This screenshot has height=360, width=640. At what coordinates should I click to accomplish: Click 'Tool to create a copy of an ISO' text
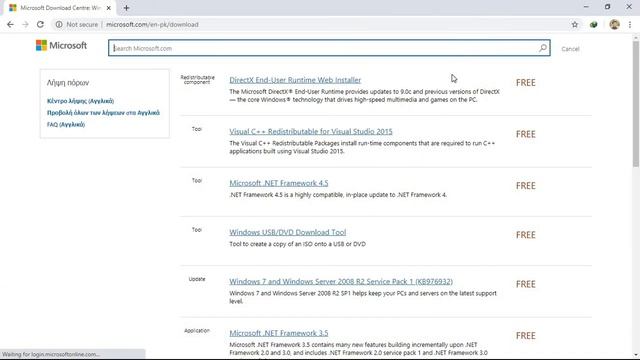pyautogui.click(x=298, y=244)
